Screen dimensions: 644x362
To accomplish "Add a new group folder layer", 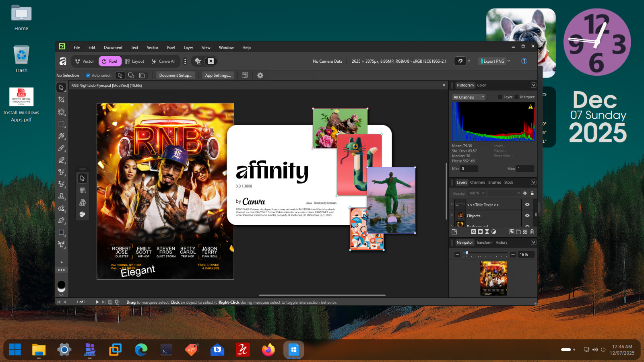I will [518, 232].
